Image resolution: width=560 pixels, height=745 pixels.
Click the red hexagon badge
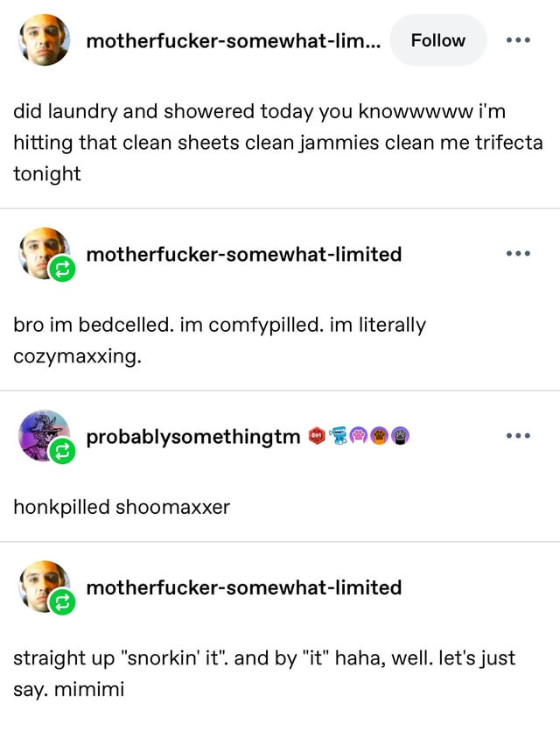click(318, 435)
